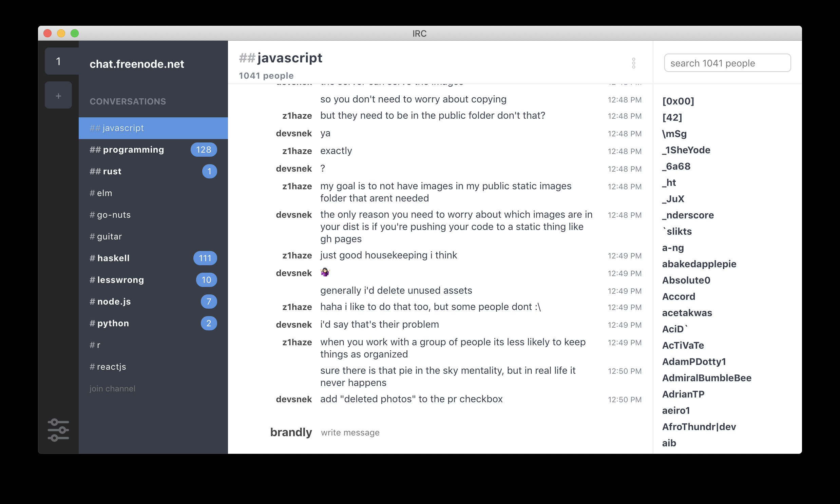Focus the search 1041 people field

727,63
